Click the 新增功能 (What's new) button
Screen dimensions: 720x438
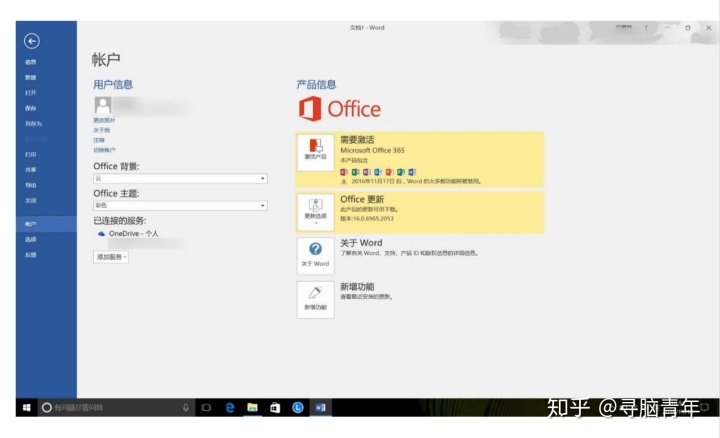tap(315, 300)
